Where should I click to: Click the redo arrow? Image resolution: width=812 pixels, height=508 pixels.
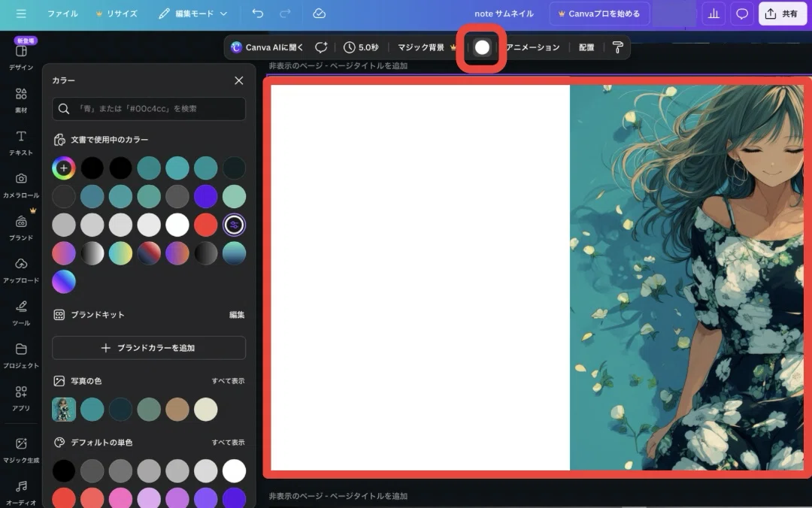point(285,14)
